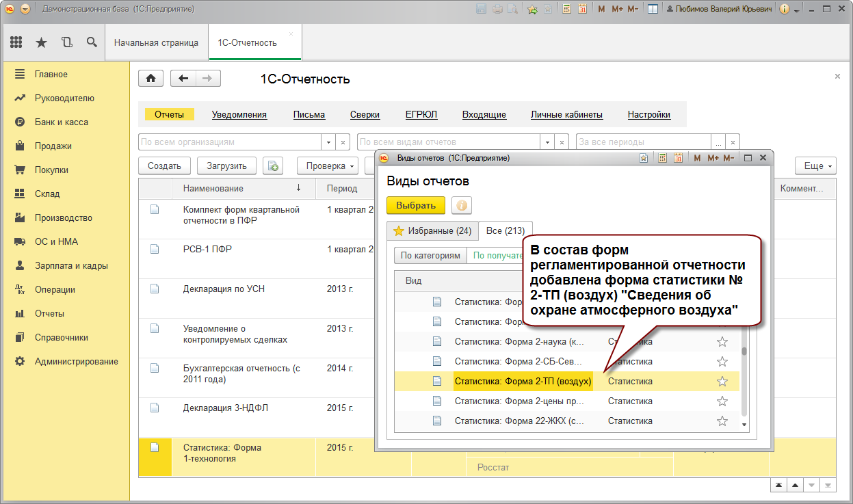
Task: Click the back navigation arrow
Action: pyautogui.click(x=183, y=79)
